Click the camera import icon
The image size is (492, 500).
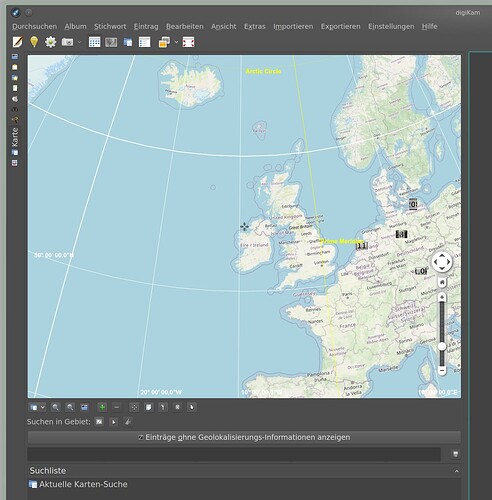click(67, 42)
